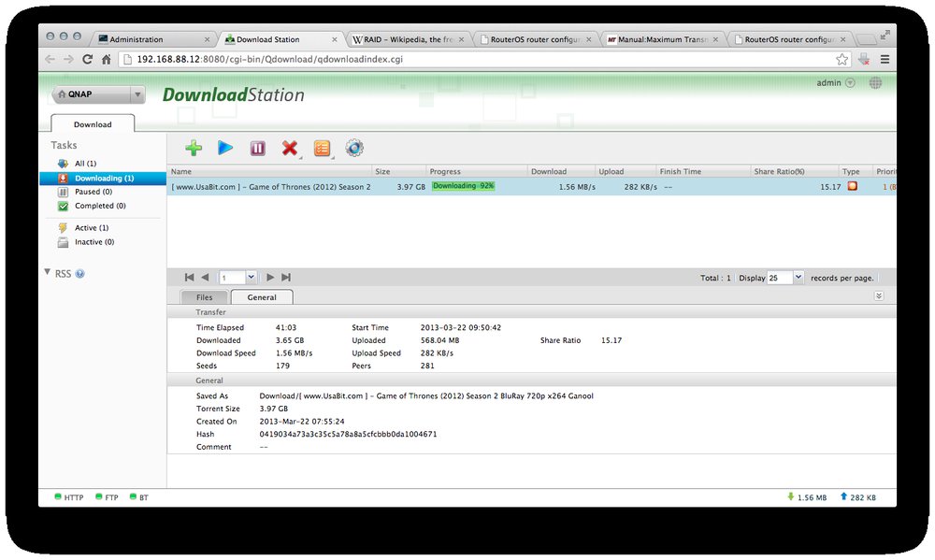Click the Downloading 92% progress bar
935x560 pixels.
point(464,186)
